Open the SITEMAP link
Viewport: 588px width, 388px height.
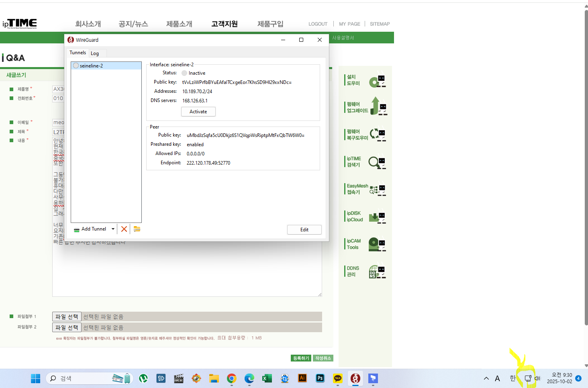[x=380, y=24]
